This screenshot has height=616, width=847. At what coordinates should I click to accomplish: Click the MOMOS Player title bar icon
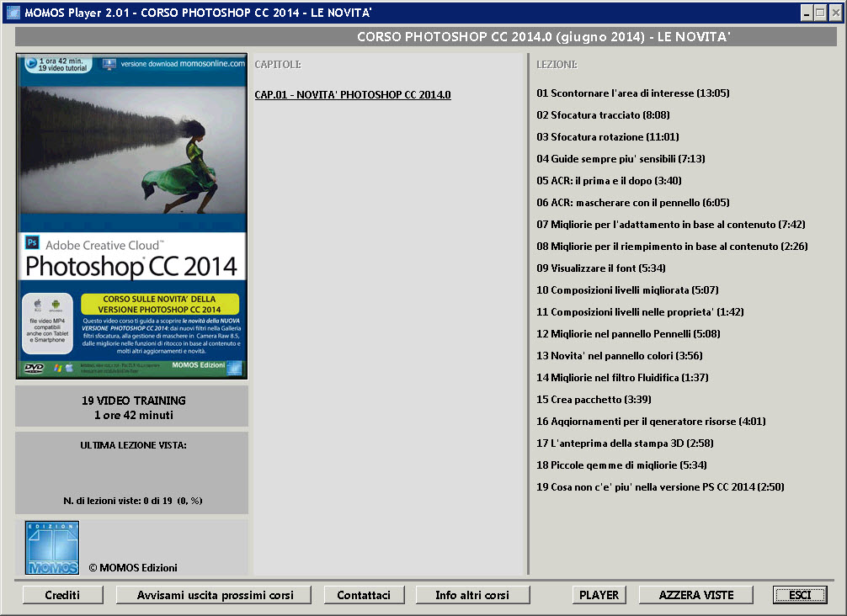pos(13,13)
